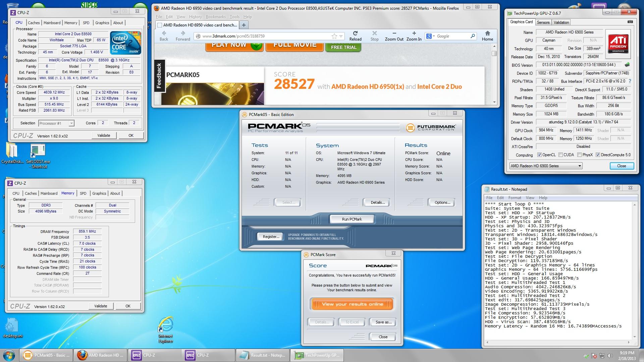Open desktop.ini file icon
644x362 pixels.
[12, 328]
